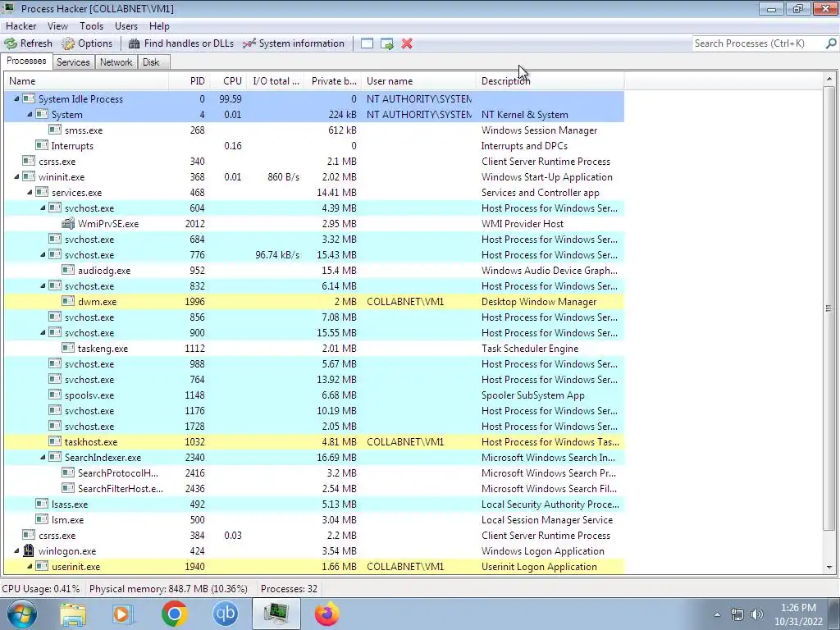Open Firefox from taskbar

tap(326, 614)
